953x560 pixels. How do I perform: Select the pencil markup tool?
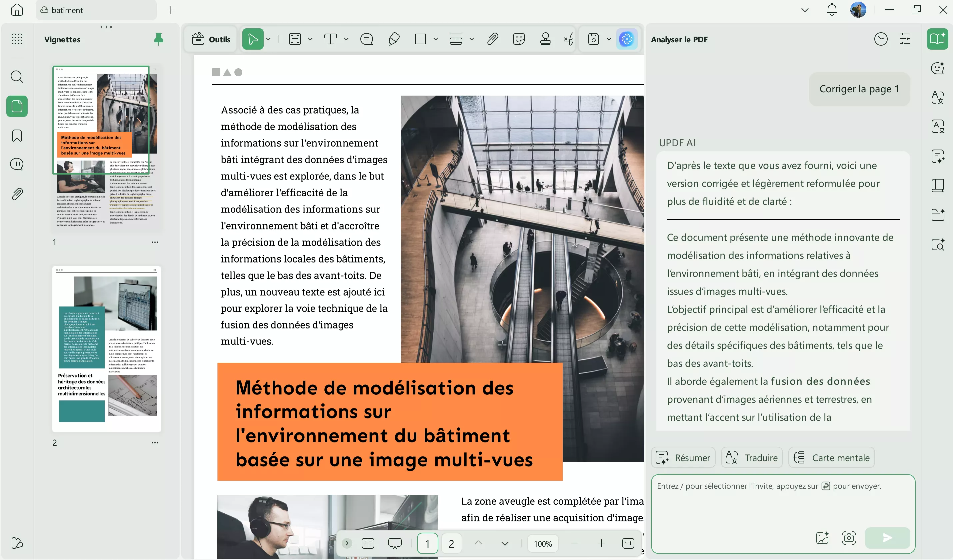click(x=393, y=39)
